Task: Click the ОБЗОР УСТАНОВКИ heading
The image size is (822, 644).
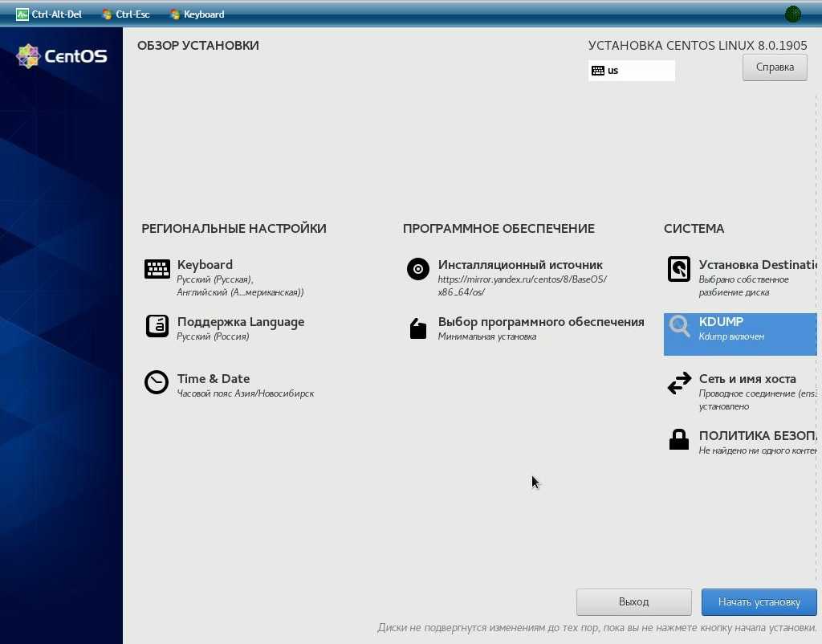Action: (x=198, y=46)
